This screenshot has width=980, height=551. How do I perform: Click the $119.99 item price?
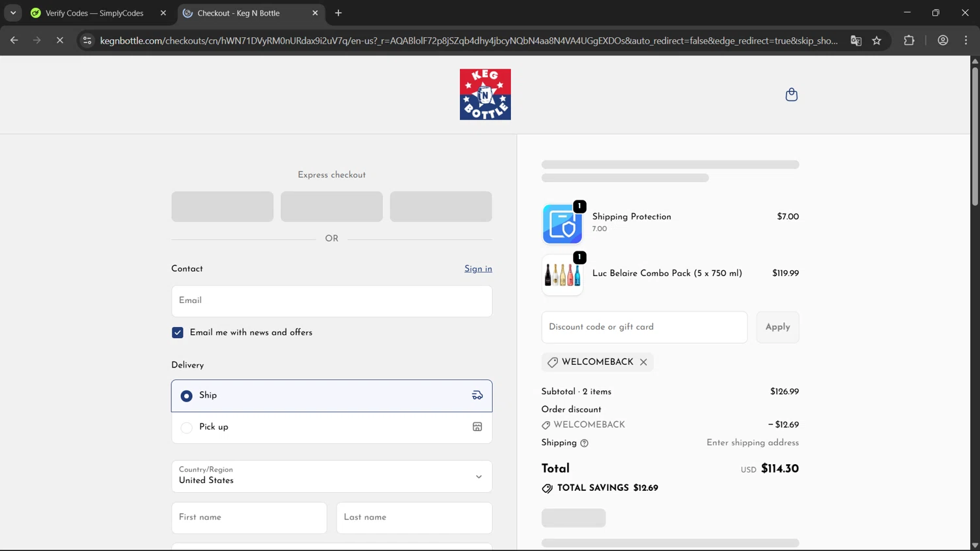[785, 274]
